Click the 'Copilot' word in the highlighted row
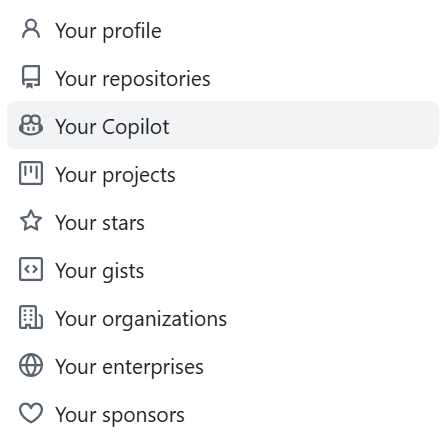 (136, 127)
